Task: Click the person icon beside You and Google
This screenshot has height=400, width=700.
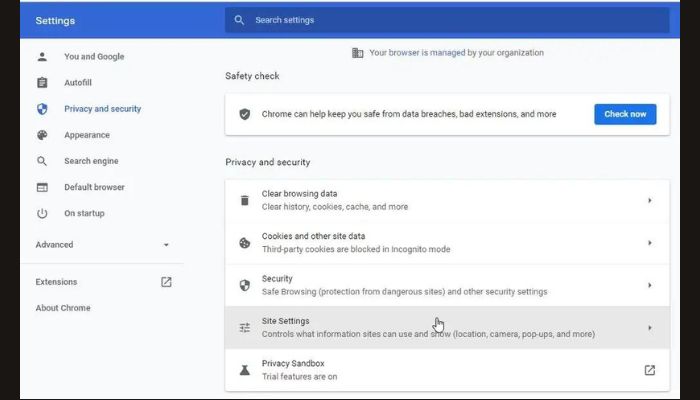Action: [x=42, y=57]
